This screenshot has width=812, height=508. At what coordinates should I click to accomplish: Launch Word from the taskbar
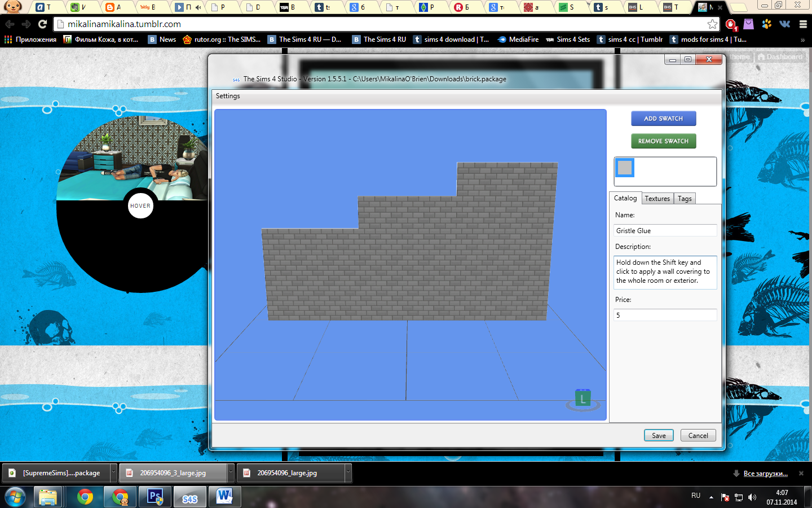tap(224, 497)
